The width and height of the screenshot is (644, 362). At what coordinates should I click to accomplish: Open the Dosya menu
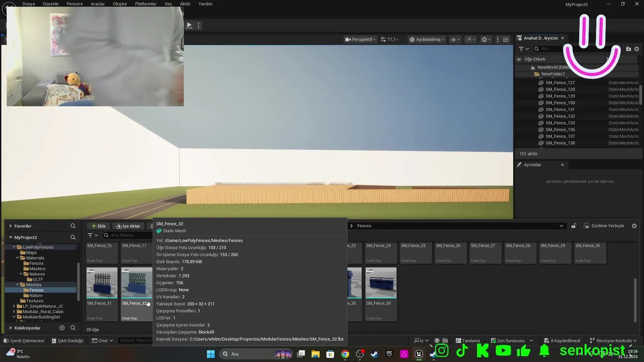pyautogui.click(x=29, y=4)
